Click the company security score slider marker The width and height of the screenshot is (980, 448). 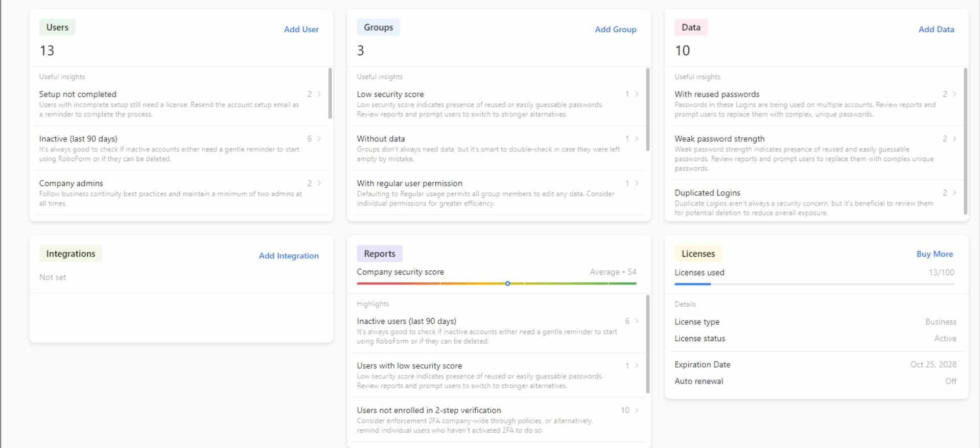pos(507,283)
